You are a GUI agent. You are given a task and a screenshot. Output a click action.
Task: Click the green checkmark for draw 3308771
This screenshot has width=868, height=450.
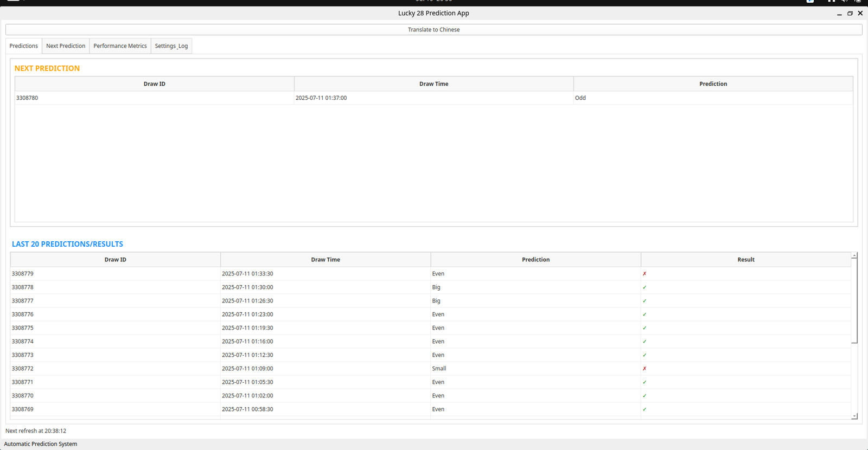pyautogui.click(x=644, y=382)
